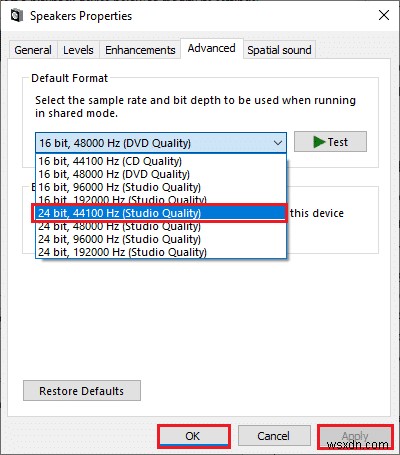Choose 16 bit, 44100 Hz (CD Quality)
400x455 pixels.
[161, 161]
